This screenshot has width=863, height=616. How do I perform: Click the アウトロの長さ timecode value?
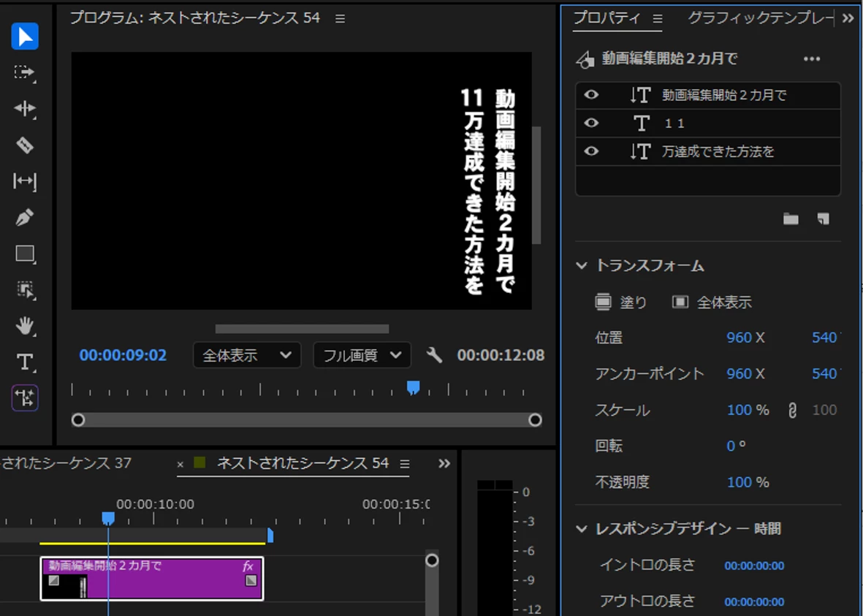click(754, 601)
